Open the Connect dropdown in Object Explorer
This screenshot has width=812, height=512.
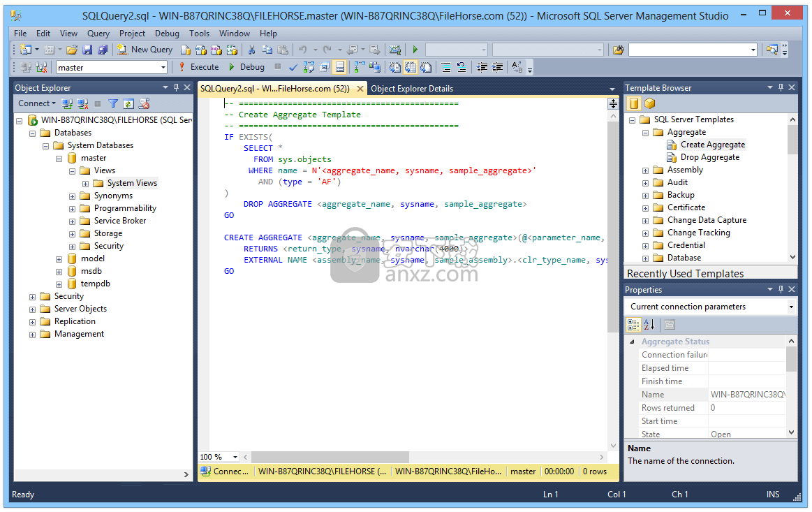click(x=37, y=103)
